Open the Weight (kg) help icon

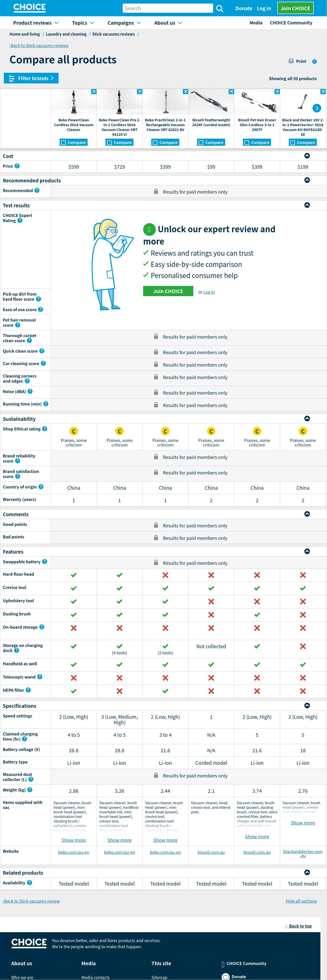(30, 790)
